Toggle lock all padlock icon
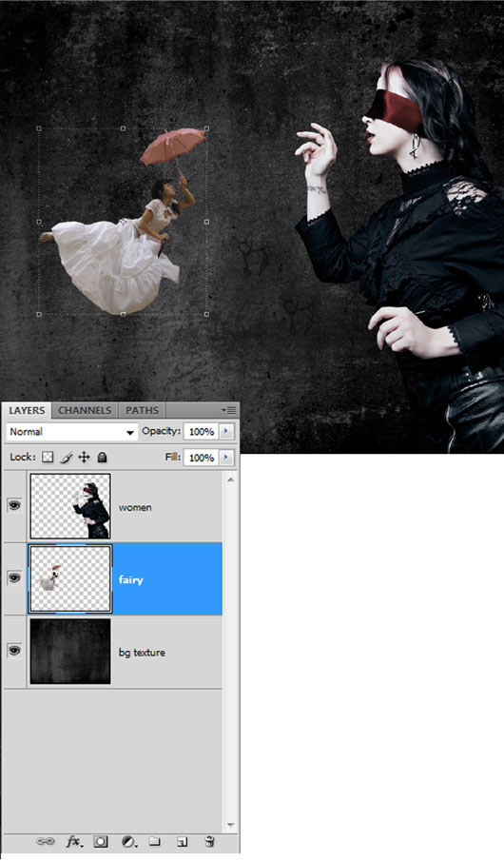Image resolution: width=504 pixels, height=861 pixels. pos(102,457)
